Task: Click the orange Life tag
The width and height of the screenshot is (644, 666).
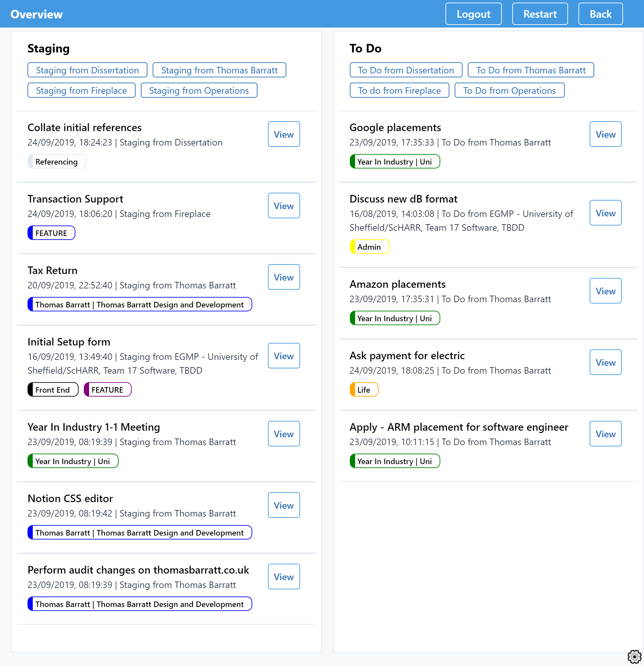Action: pyautogui.click(x=364, y=389)
